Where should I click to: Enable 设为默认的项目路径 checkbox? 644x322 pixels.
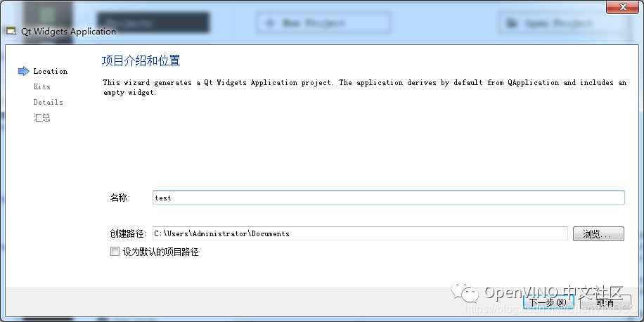click(x=115, y=252)
